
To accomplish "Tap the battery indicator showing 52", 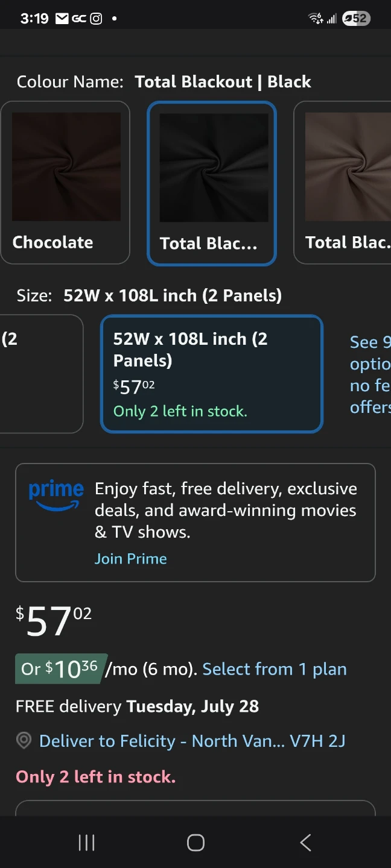I will tap(355, 18).
